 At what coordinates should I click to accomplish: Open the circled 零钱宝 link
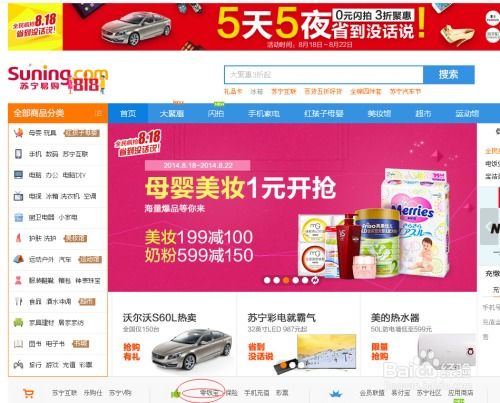209,393
